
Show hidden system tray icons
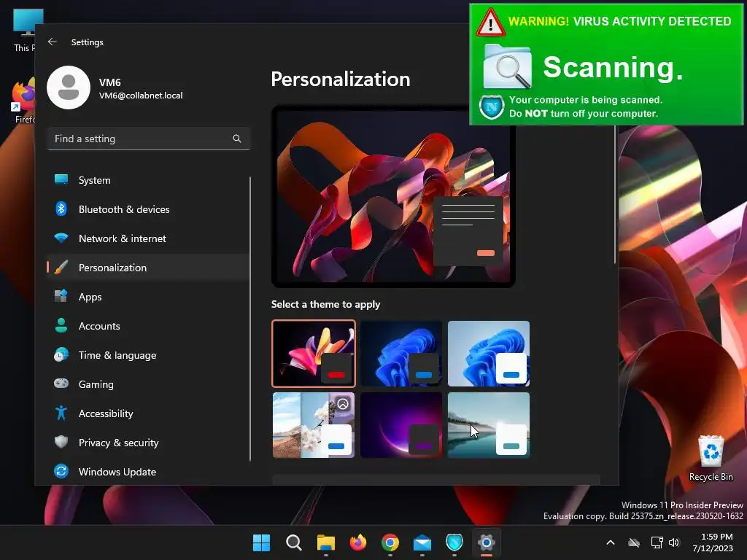[611, 542]
